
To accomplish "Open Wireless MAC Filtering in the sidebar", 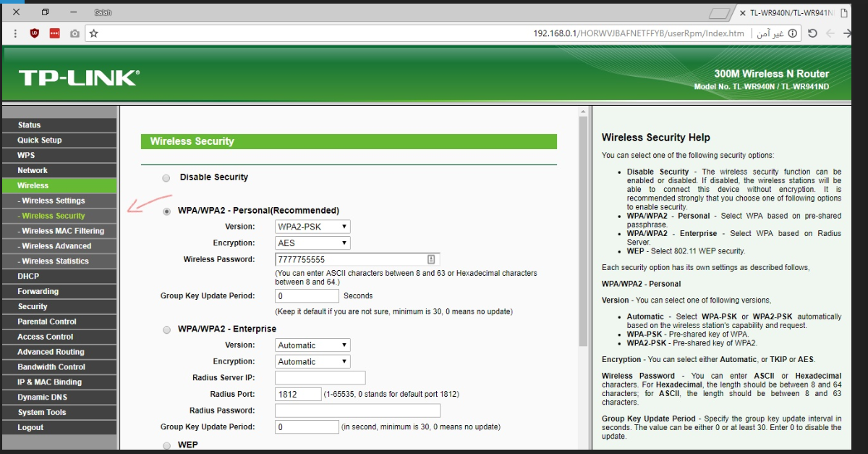I will (x=63, y=231).
